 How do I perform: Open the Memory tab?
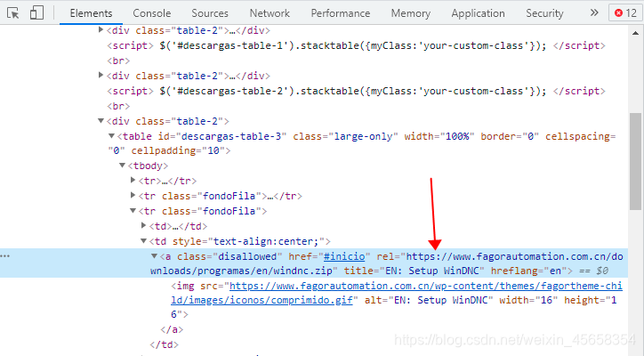pyautogui.click(x=411, y=13)
